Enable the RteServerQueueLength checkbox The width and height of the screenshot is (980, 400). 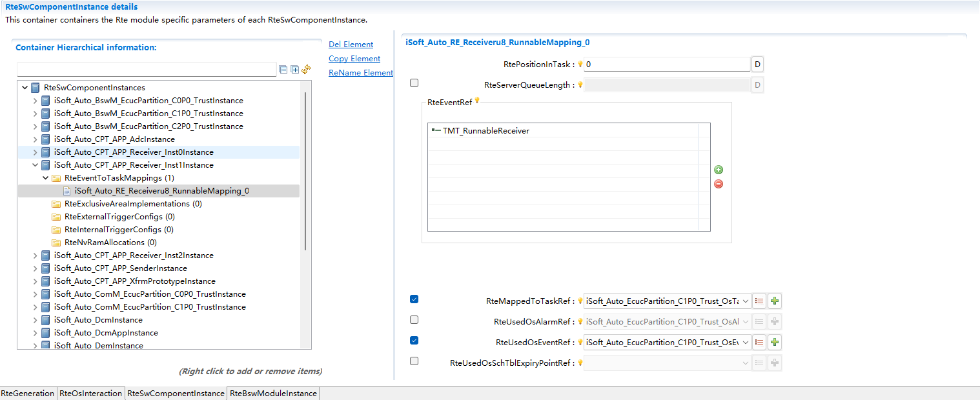(414, 83)
